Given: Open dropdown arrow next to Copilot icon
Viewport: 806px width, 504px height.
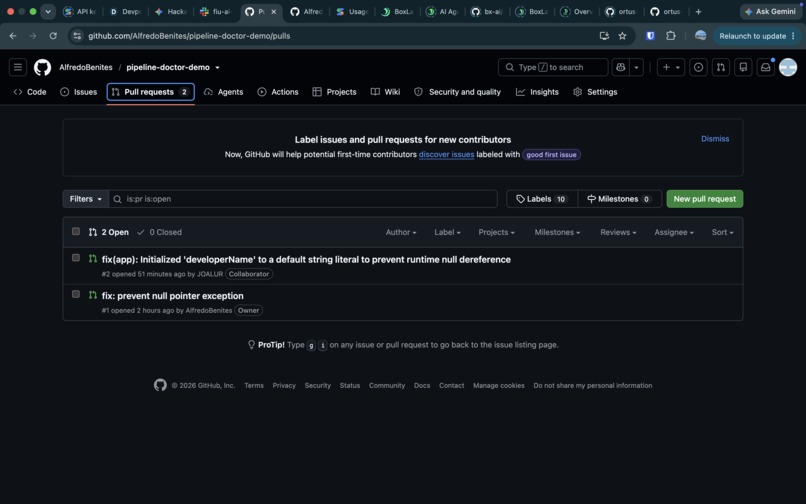Looking at the screenshot, I should coord(636,67).
